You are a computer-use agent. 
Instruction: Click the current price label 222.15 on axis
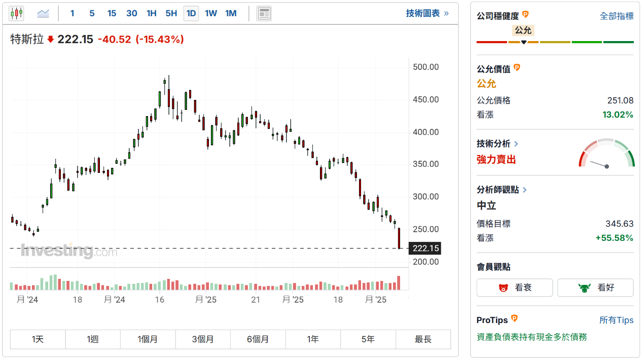(425, 248)
